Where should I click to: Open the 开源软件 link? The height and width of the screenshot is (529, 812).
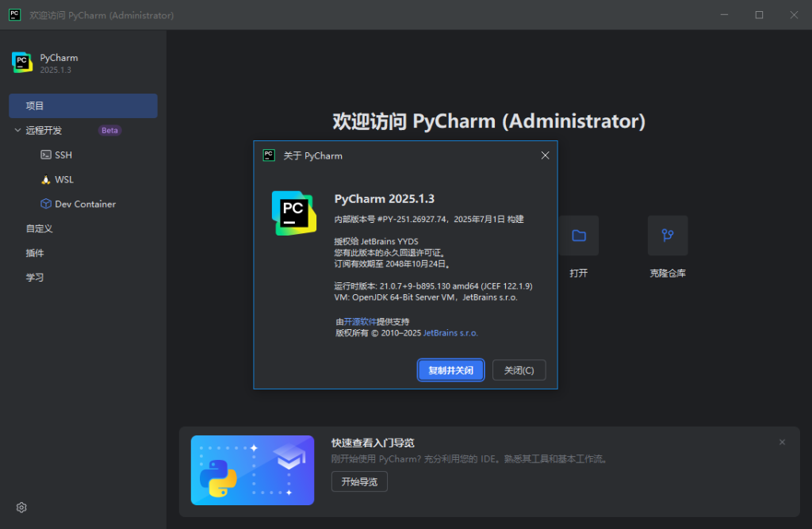point(360,322)
